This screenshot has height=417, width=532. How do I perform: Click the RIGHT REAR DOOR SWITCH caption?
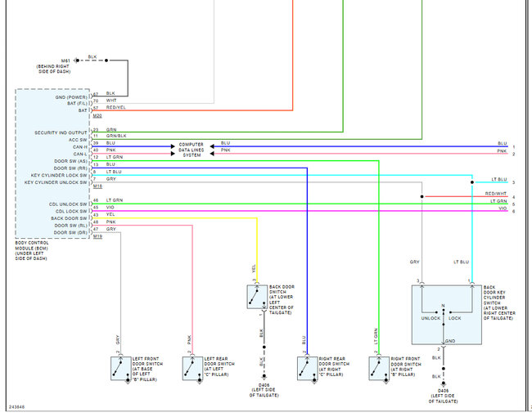pyautogui.click(x=334, y=367)
